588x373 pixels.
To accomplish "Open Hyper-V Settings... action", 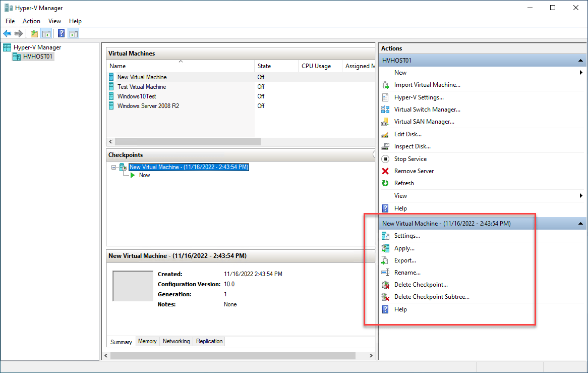I will coord(419,97).
